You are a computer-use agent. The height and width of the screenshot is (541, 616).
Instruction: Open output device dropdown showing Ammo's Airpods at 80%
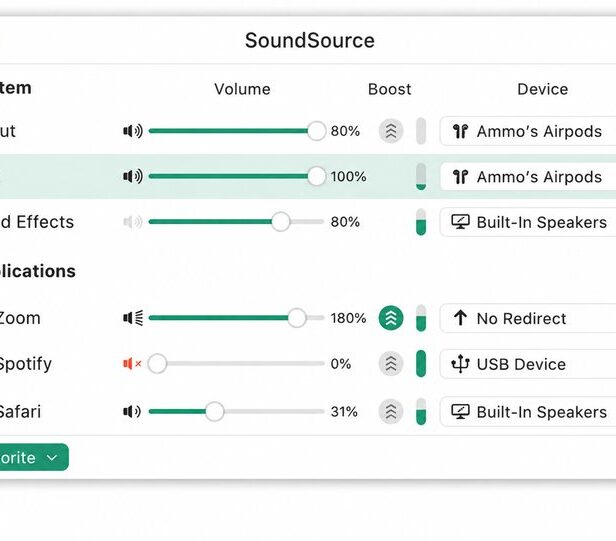pyautogui.click(x=528, y=131)
